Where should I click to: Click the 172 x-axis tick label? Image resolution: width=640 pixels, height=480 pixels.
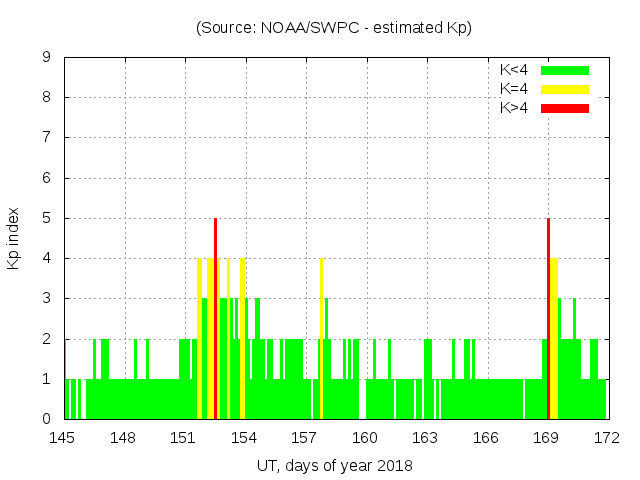[x=606, y=437]
